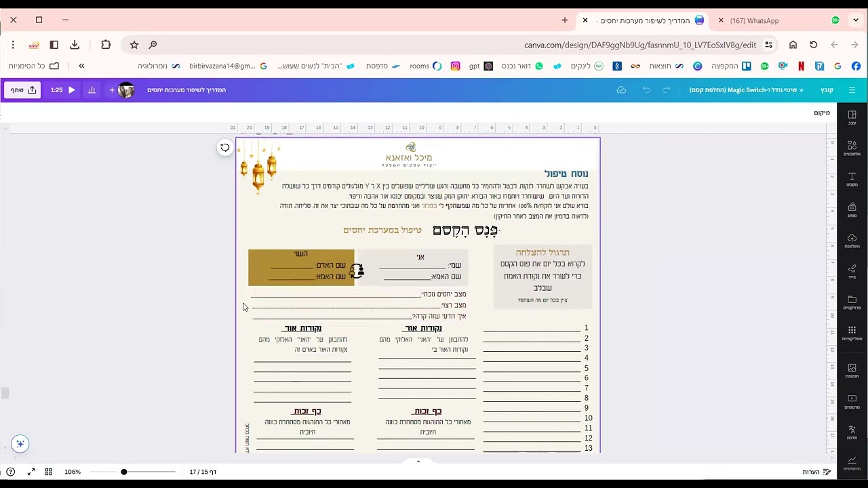Open browser downloads
The height and width of the screenshot is (488, 868).
point(75,45)
